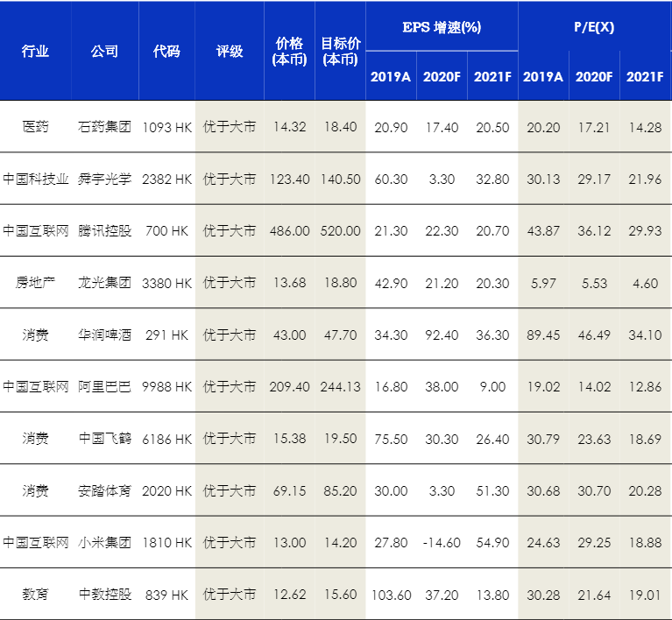The width and height of the screenshot is (672, 620).
Task: Click the 行业 column header
Action: point(35,52)
